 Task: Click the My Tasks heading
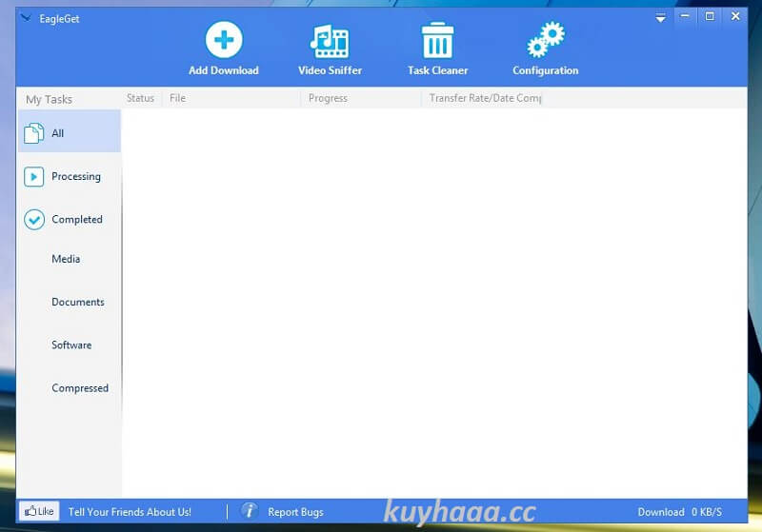[x=50, y=100]
